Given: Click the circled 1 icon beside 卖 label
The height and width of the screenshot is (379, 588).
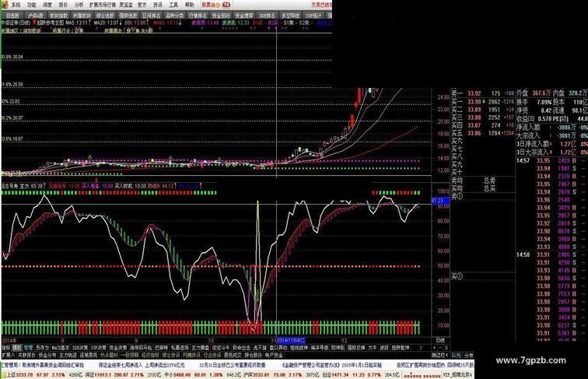Looking at the screenshot, I should click(x=460, y=196).
